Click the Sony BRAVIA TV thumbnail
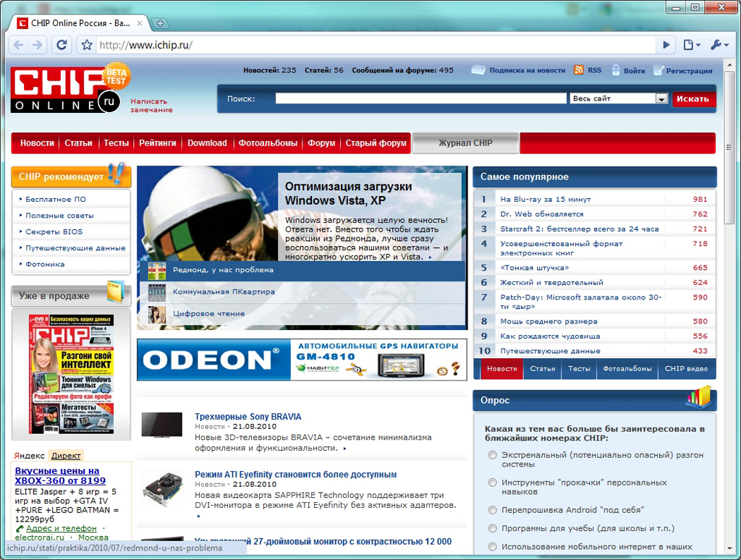 click(161, 425)
